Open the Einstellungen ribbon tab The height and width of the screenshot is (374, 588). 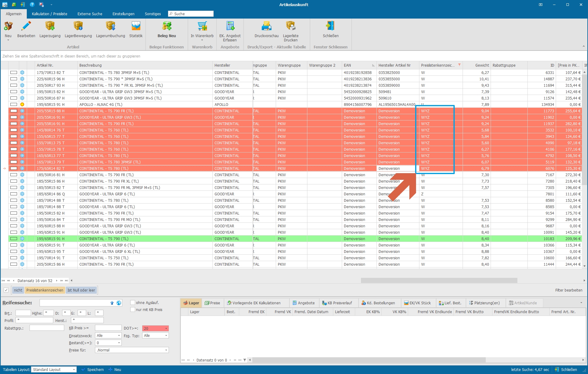(x=123, y=14)
